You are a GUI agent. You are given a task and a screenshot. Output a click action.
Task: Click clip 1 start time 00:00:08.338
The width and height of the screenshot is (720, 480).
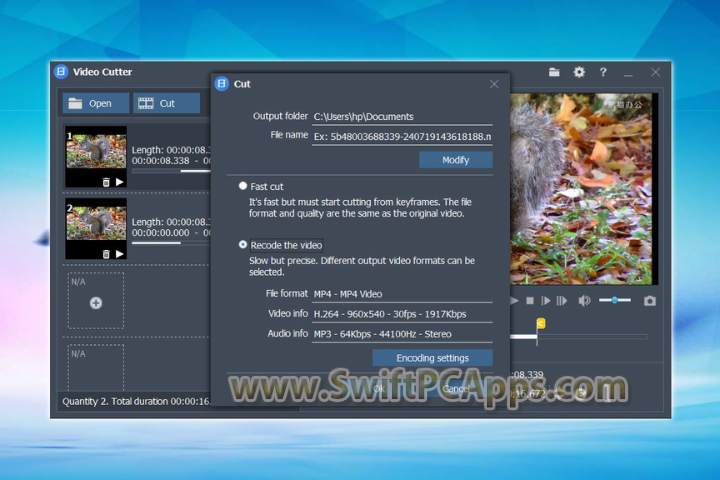click(160, 161)
